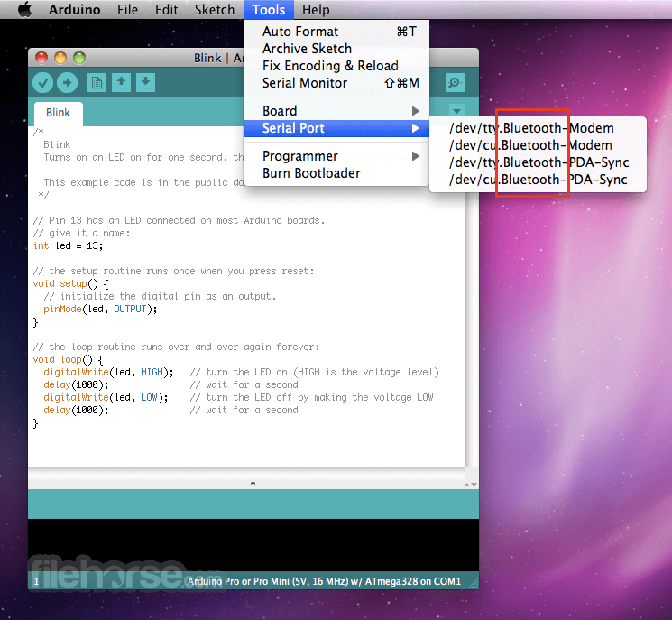This screenshot has height=620, width=672.
Task: Choose Auto Format in Tools menu
Action: click(x=336, y=32)
